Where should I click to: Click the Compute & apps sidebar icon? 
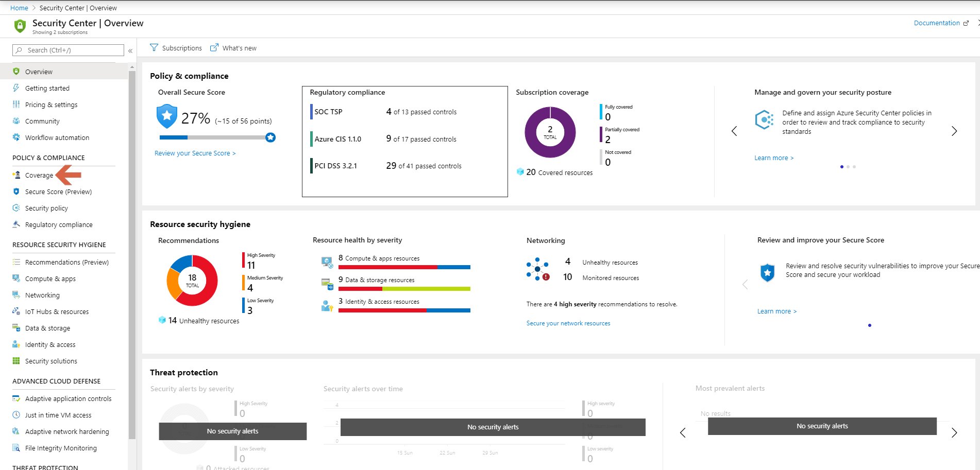[x=16, y=278]
